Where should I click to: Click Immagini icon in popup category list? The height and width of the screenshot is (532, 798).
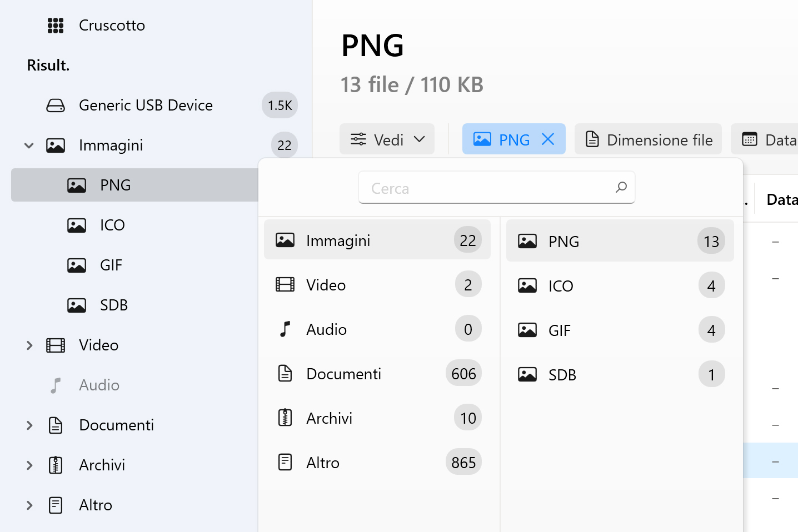[x=285, y=240]
